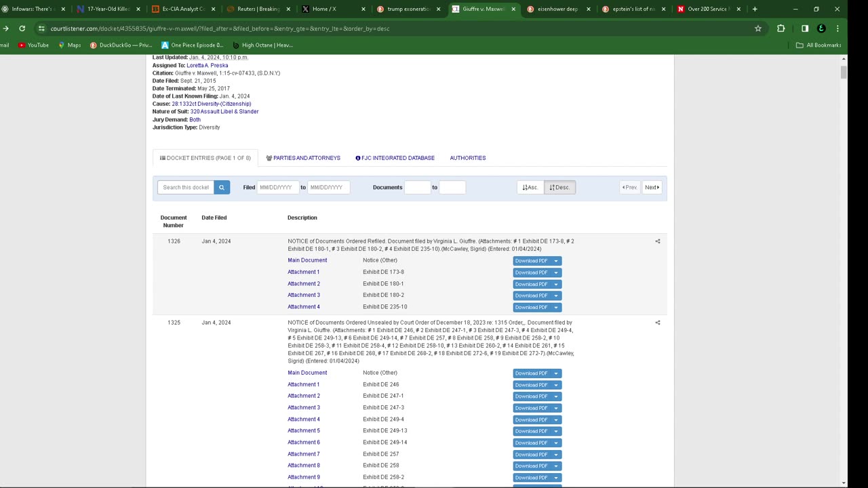Expand Download PDF options for Exhibit DE 235-10
The height and width of the screenshot is (488, 868).
tap(556, 307)
